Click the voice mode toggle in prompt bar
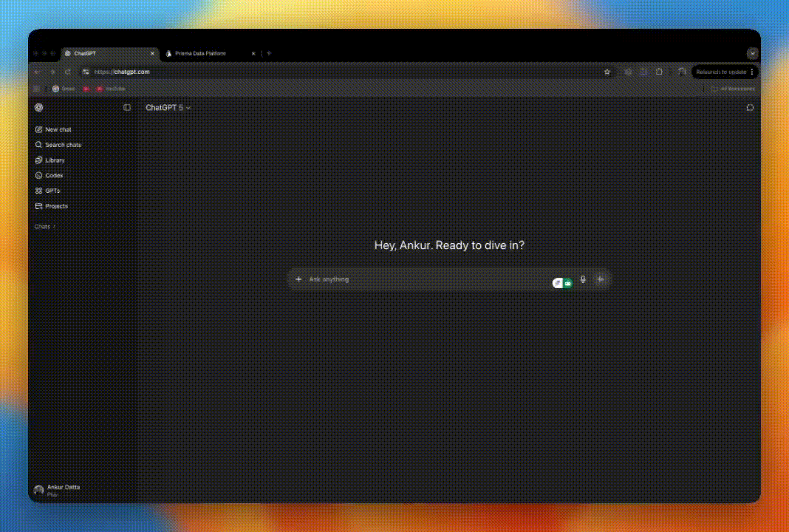Viewport: 789px width, 532px height. coord(601,279)
